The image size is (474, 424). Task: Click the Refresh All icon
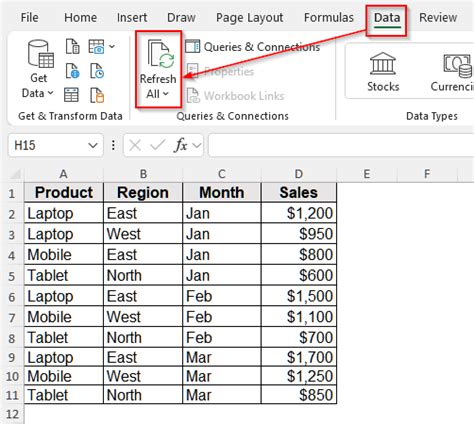[161, 53]
